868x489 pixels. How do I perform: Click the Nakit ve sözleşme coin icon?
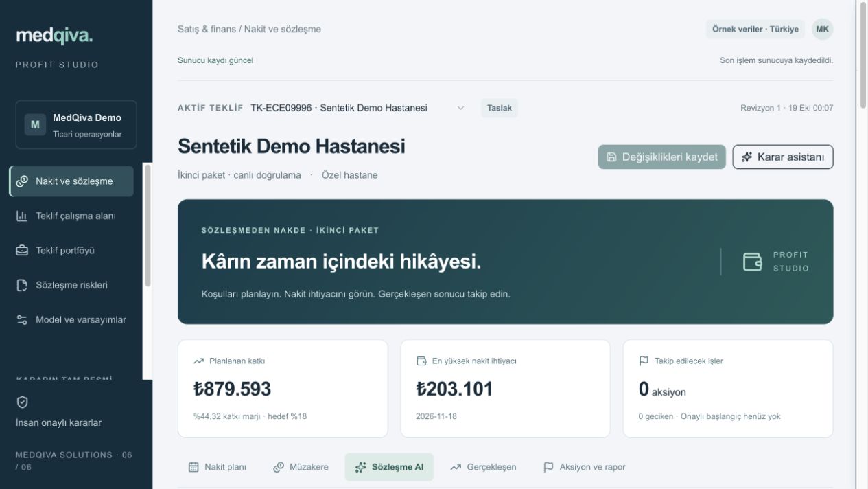tap(22, 181)
